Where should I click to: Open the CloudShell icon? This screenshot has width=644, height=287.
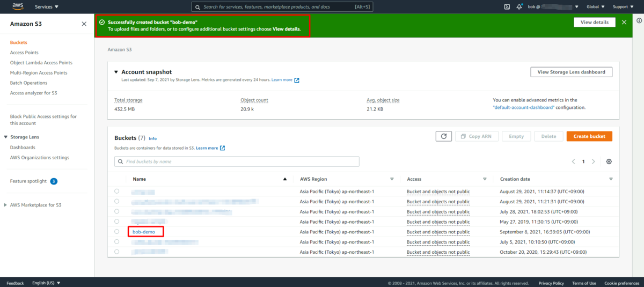click(507, 7)
